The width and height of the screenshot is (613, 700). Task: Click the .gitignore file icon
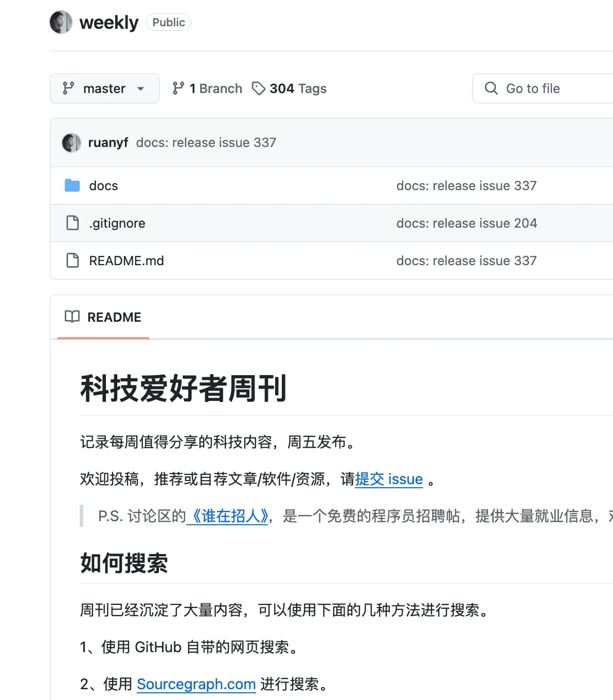tap(73, 223)
